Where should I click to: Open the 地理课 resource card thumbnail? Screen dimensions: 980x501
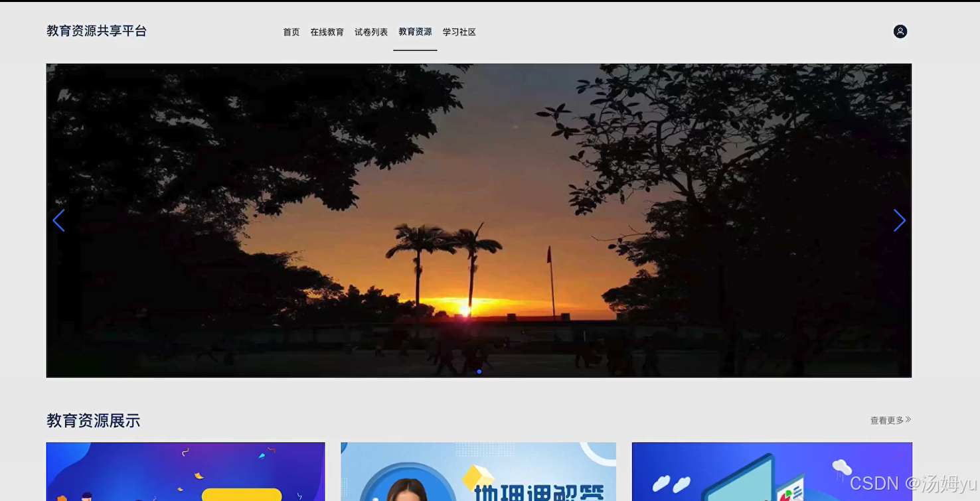(478, 472)
